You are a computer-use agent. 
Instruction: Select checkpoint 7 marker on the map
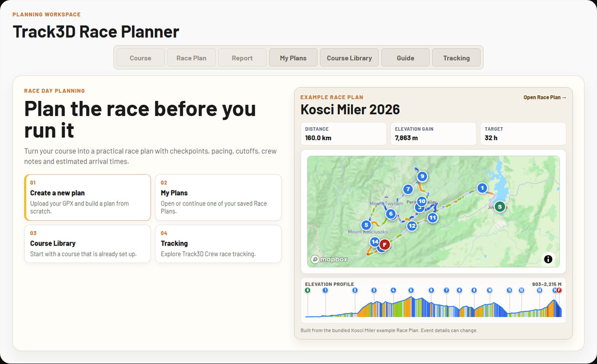[408, 189]
